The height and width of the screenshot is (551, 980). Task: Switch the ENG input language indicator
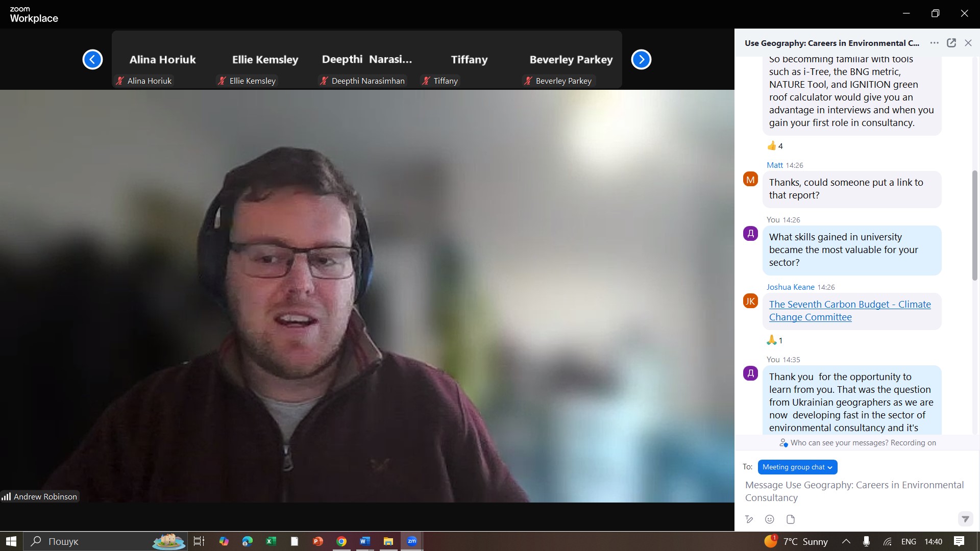tap(909, 541)
